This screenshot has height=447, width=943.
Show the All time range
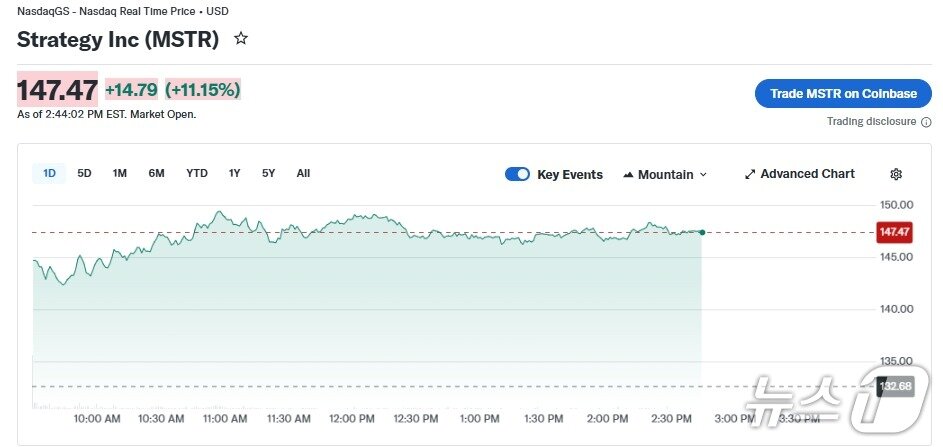pos(303,173)
